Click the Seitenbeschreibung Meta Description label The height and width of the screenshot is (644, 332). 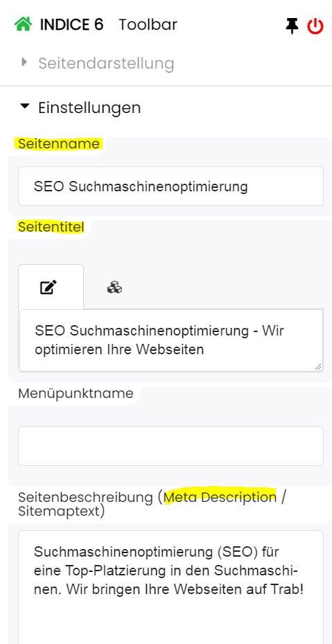pyautogui.click(x=152, y=504)
